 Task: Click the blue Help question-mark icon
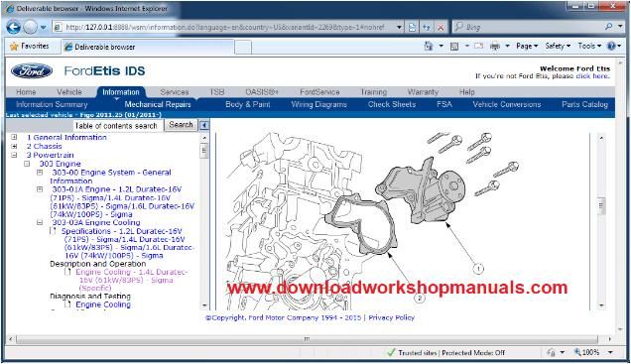coord(611,47)
